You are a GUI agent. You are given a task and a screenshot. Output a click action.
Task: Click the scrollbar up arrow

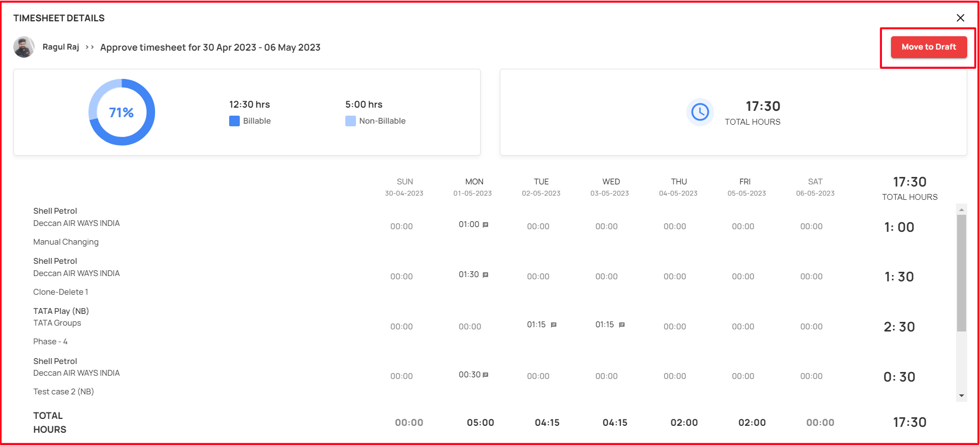coord(961,209)
